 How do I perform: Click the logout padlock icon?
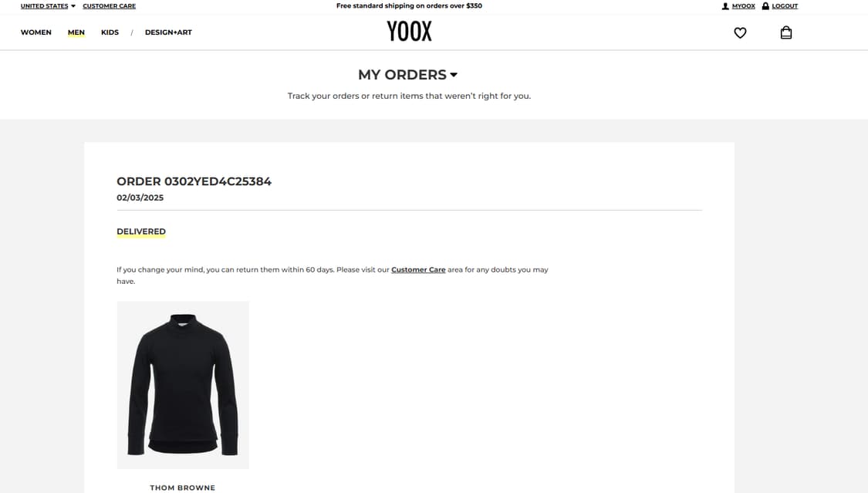pos(765,6)
